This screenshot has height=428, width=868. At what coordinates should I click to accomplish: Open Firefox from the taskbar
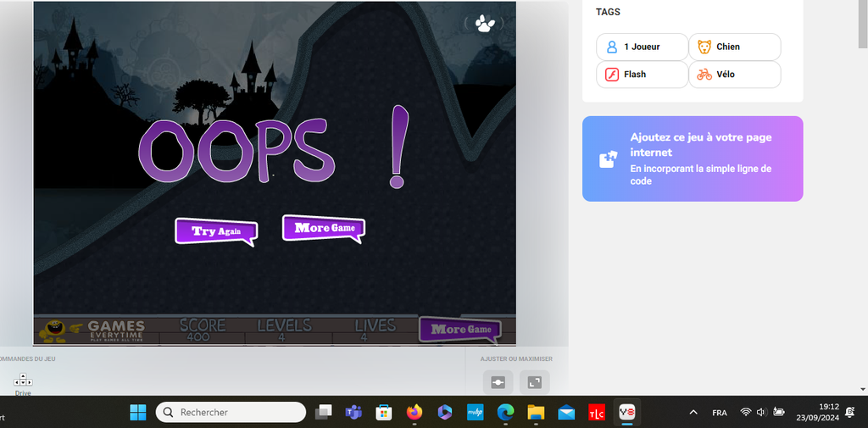(x=414, y=412)
